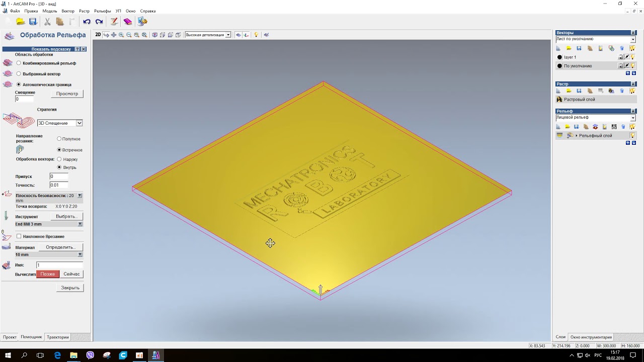Image resolution: width=644 pixels, height=362 pixels.
Task: Expand End Mill 3 mm tool details
Action: (x=79, y=224)
